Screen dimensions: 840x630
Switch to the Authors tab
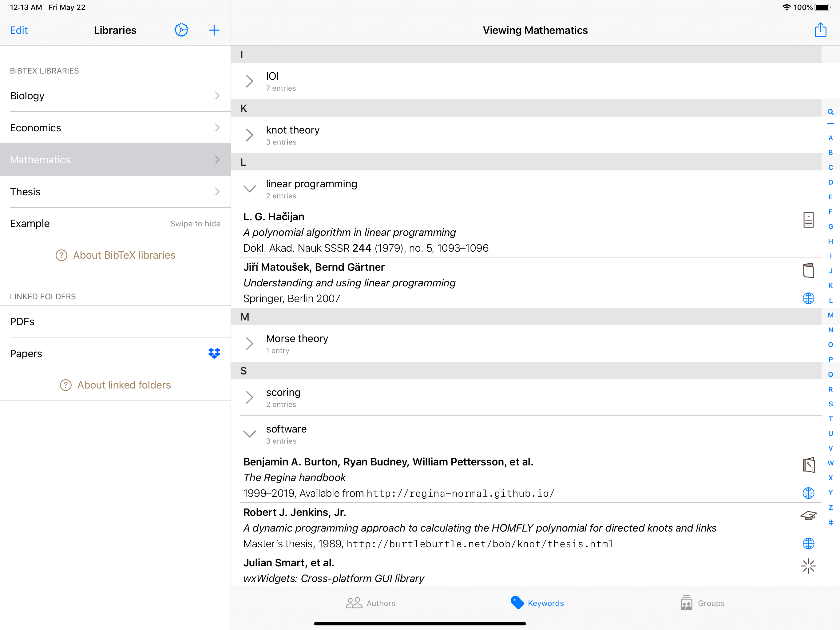click(370, 603)
